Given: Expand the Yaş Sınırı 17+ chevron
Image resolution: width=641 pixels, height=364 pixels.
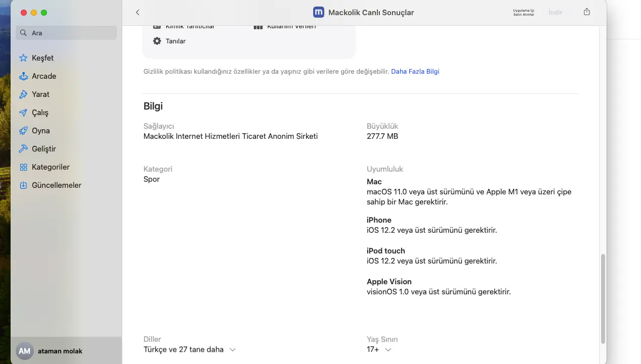Looking at the screenshot, I should [388, 350].
